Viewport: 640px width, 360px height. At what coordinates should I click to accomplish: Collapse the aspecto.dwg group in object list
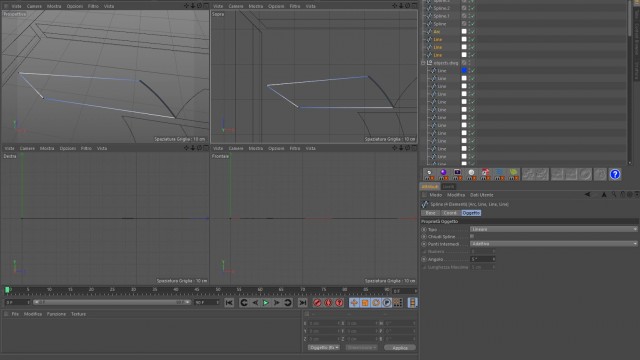pyautogui.click(x=423, y=63)
